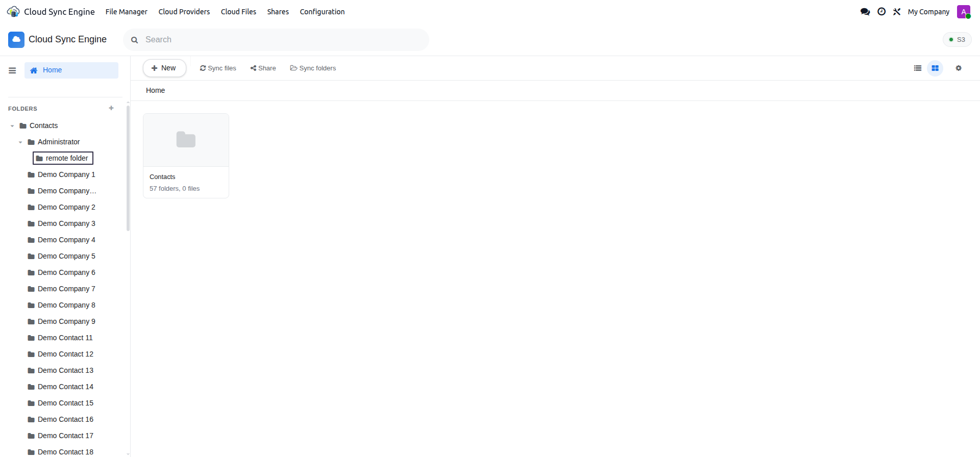Focus the Search field
The image size is (980, 457).
276,40
